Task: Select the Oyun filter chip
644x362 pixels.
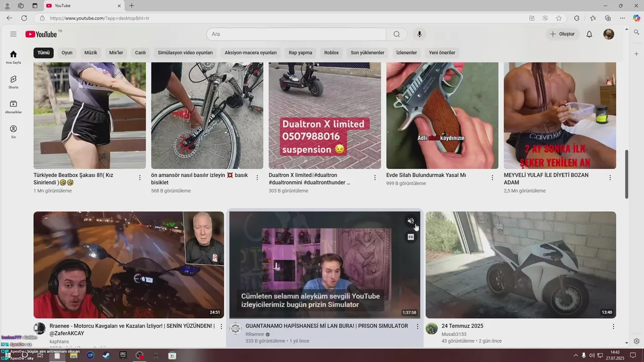Action: 67,53
